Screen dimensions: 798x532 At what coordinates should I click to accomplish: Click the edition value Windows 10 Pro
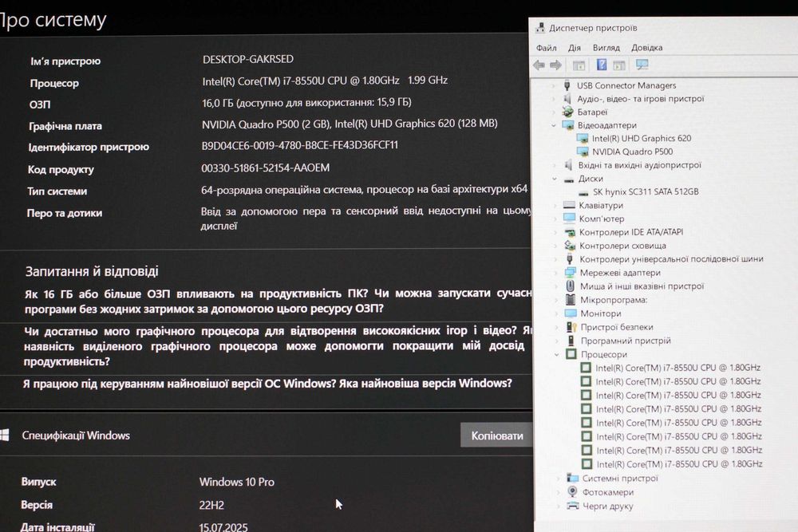[x=237, y=482]
